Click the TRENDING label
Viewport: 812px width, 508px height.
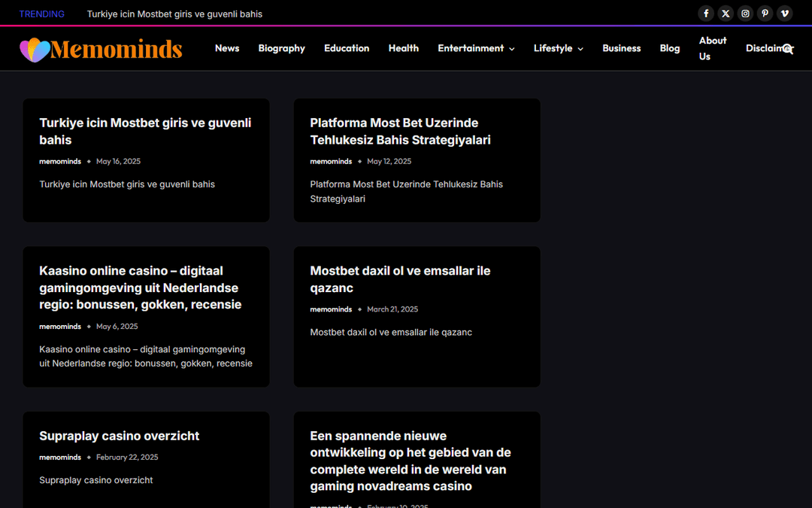pyautogui.click(x=42, y=14)
